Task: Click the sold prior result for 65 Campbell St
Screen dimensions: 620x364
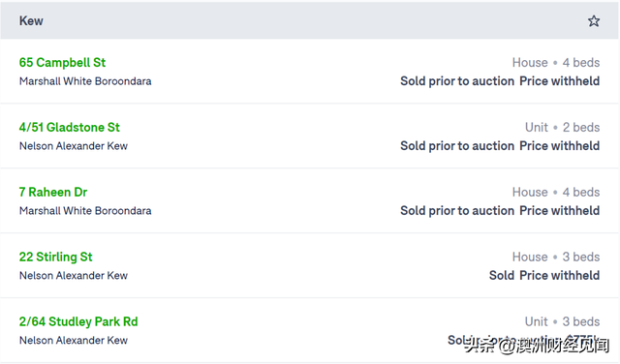Action: click(500, 81)
